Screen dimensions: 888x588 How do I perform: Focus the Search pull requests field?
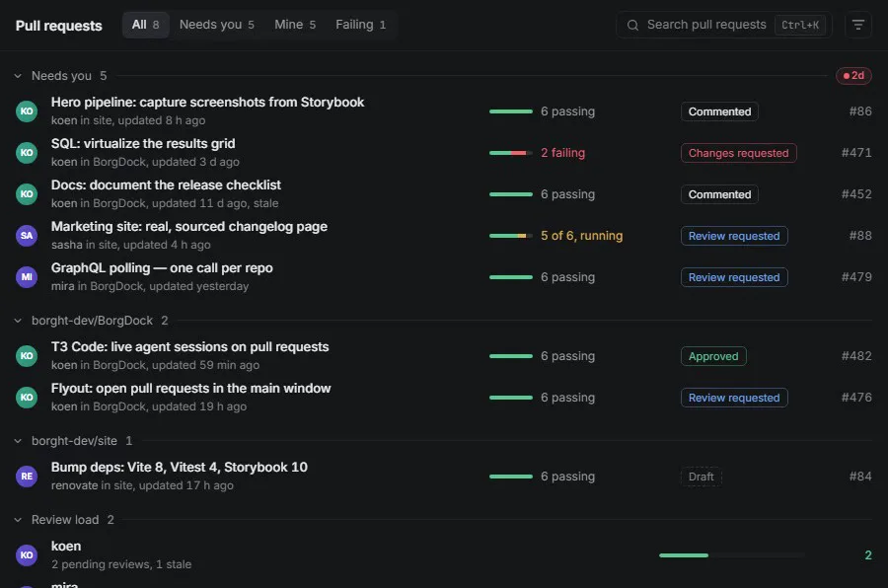(x=724, y=25)
